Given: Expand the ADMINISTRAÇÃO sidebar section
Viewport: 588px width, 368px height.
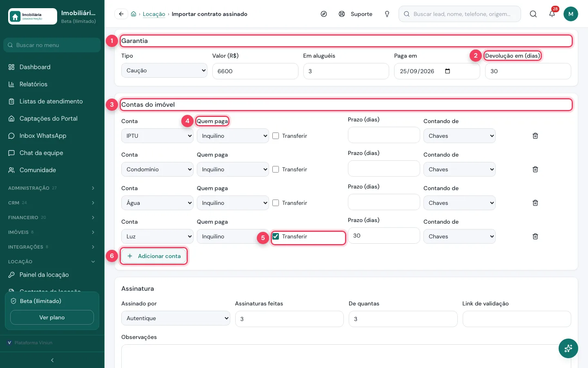Looking at the screenshot, I should [x=52, y=188].
